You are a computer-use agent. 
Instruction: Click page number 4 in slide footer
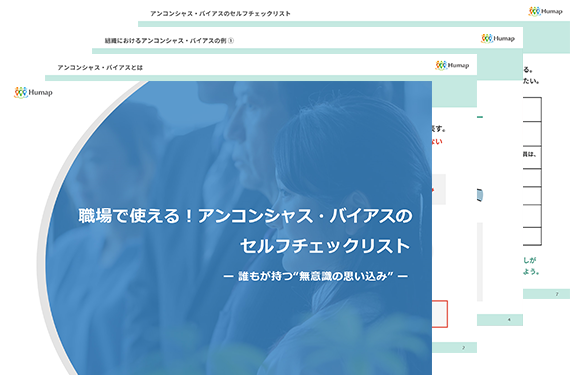click(x=509, y=320)
